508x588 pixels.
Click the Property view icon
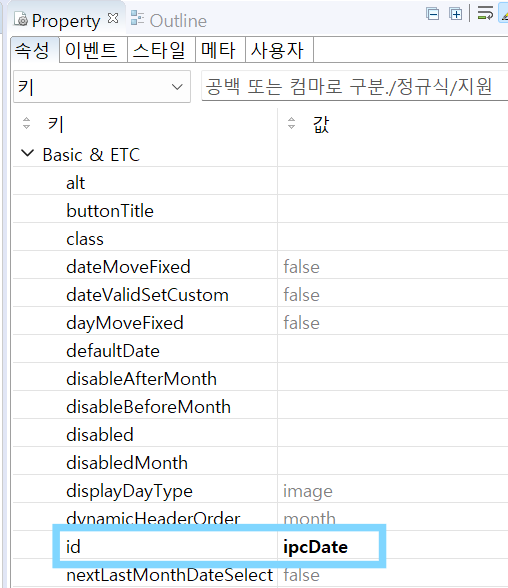[21, 19]
